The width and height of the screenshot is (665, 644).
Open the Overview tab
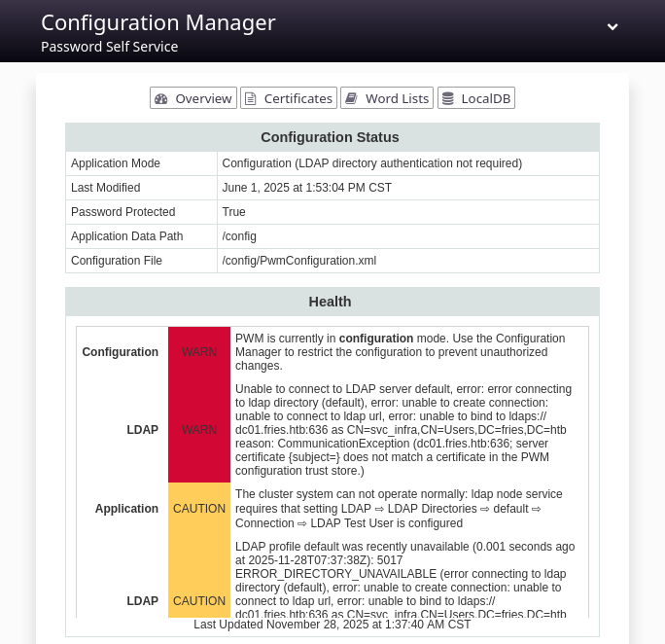pyautogui.click(x=193, y=98)
